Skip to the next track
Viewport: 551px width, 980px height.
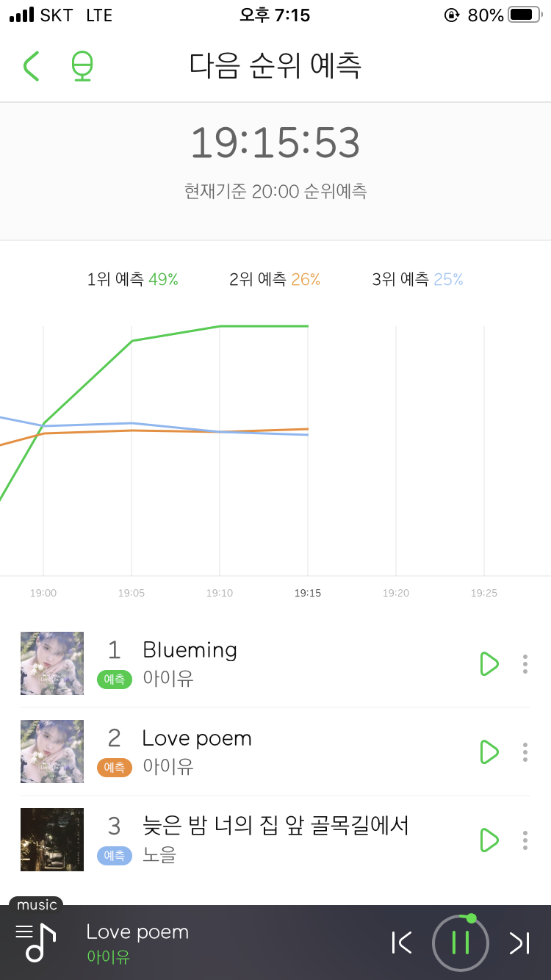[519, 943]
